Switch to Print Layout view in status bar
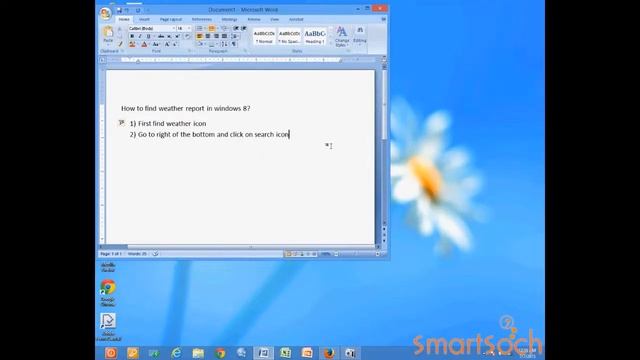 pos(289,254)
